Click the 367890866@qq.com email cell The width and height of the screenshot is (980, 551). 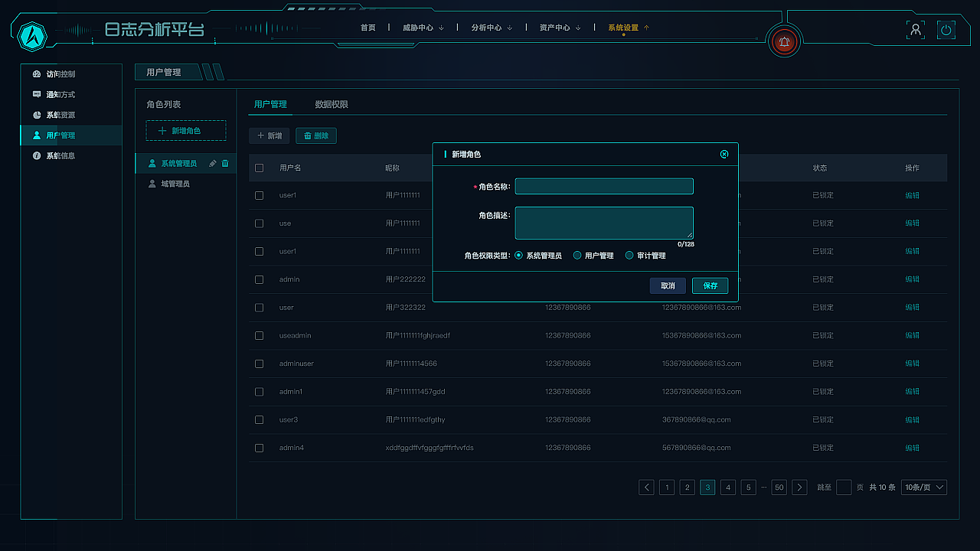pos(697,419)
